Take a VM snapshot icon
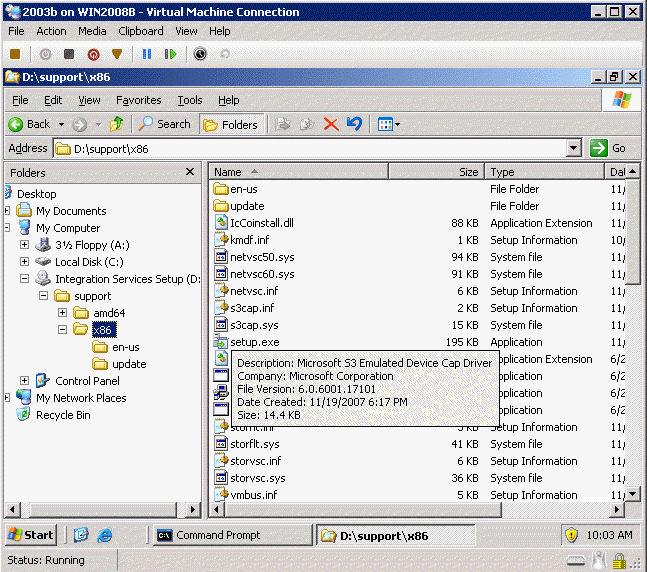 click(x=200, y=54)
